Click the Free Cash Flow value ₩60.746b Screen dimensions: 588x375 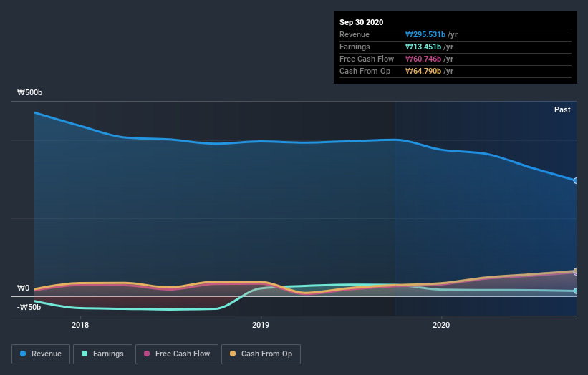pyautogui.click(x=423, y=59)
